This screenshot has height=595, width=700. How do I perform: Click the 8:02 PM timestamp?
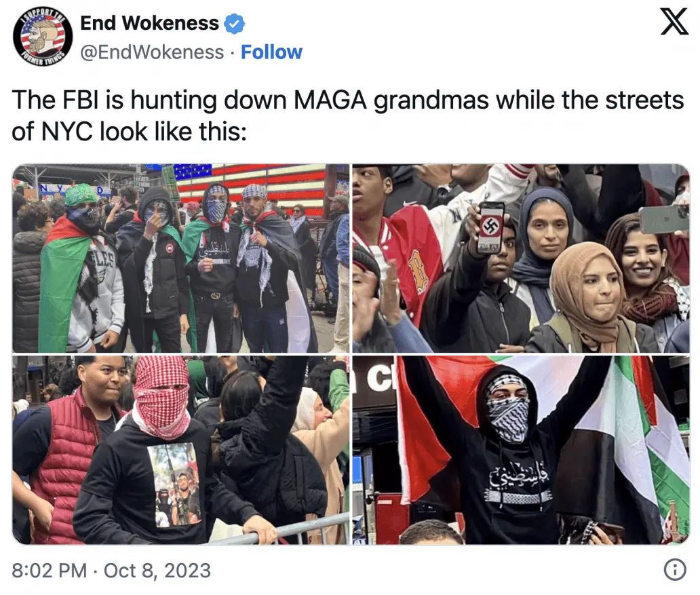click(49, 571)
